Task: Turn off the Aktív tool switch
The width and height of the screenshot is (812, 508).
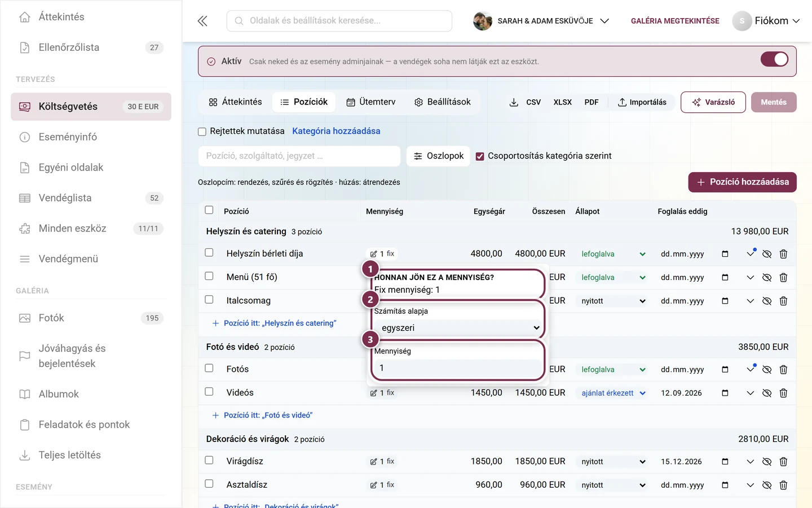Action: [774, 59]
